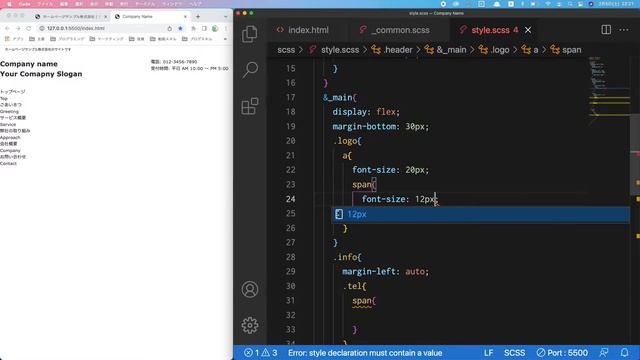Click the browser forward arrow
The width and height of the screenshot is (640, 360).
18,28
